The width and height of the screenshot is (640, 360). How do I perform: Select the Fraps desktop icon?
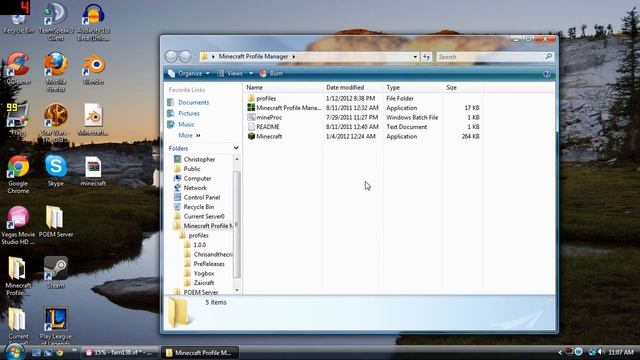tap(18, 119)
